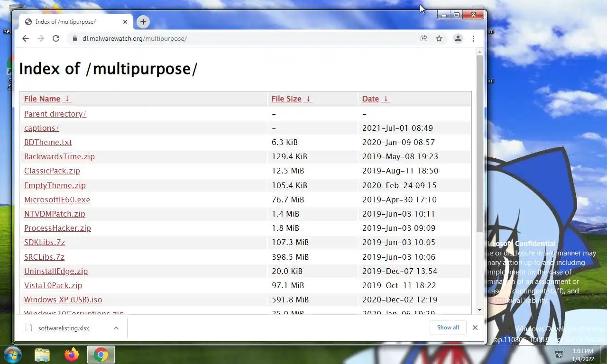The height and width of the screenshot is (364, 607).
Task: Click Show all downloads button
Action: click(x=448, y=328)
